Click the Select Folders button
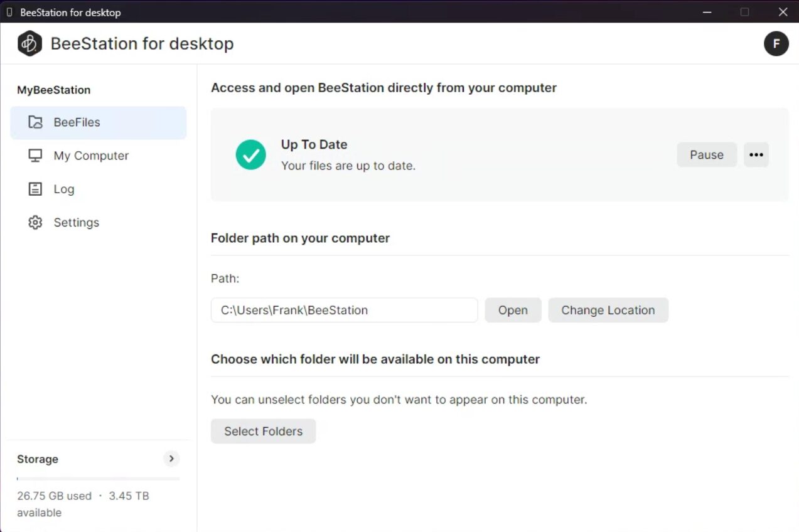Screen dimensions: 799x532 click(263, 431)
